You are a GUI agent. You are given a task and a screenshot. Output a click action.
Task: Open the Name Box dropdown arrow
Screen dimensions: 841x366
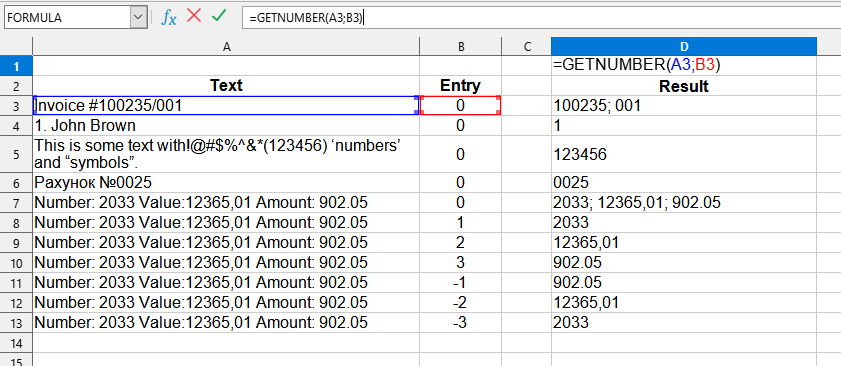[x=138, y=18]
